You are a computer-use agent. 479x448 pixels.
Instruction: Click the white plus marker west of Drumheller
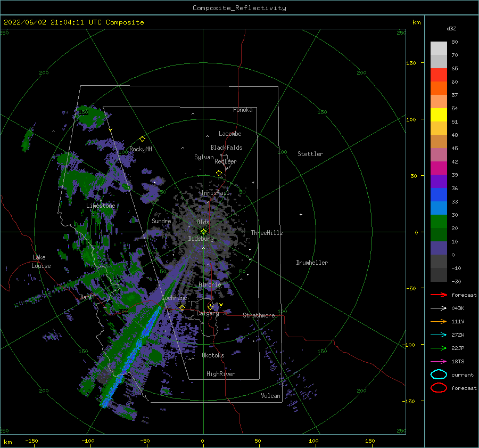(301, 214)
